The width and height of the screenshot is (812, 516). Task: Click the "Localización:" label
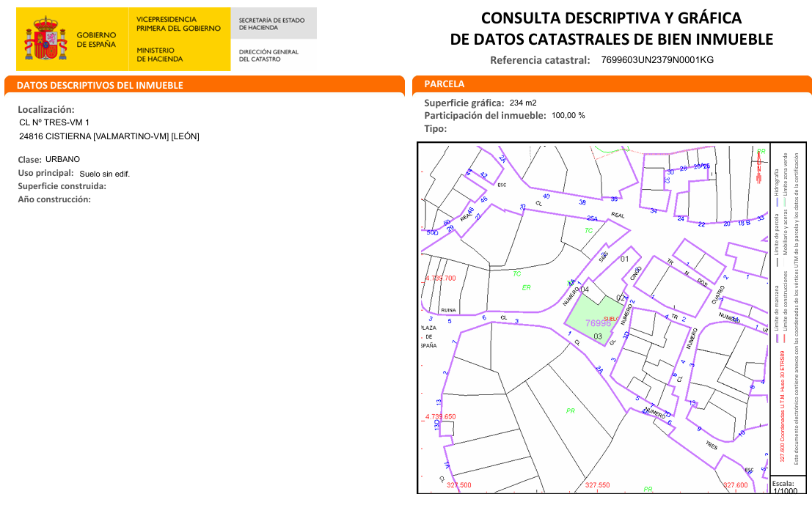click(x=46, y=110)
